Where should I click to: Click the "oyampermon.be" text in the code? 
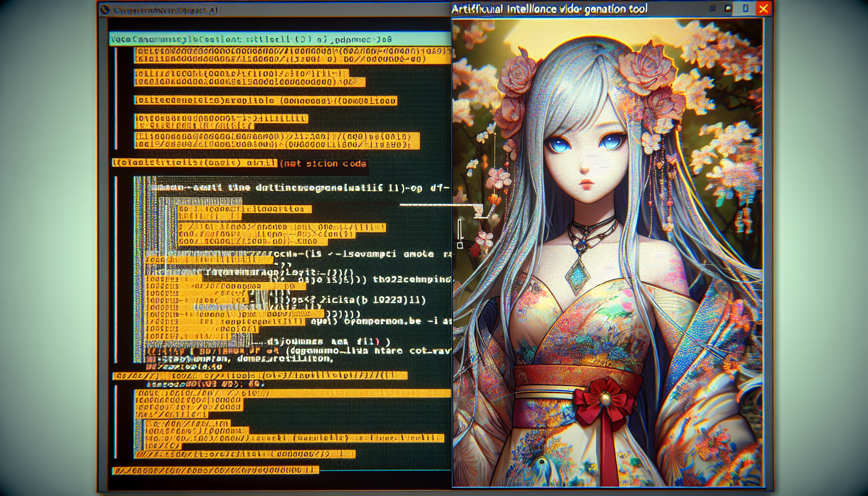pyautogui.click(x=383, y=321)
